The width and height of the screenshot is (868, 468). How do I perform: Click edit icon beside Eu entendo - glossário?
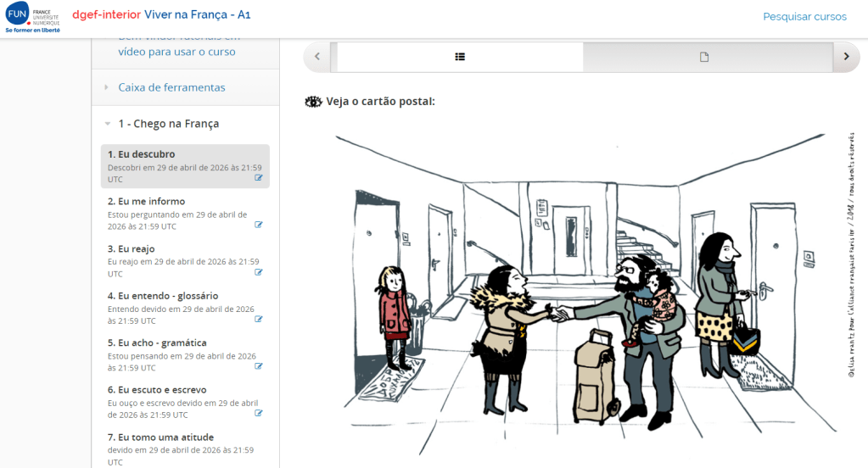click(x=259, y=319)
